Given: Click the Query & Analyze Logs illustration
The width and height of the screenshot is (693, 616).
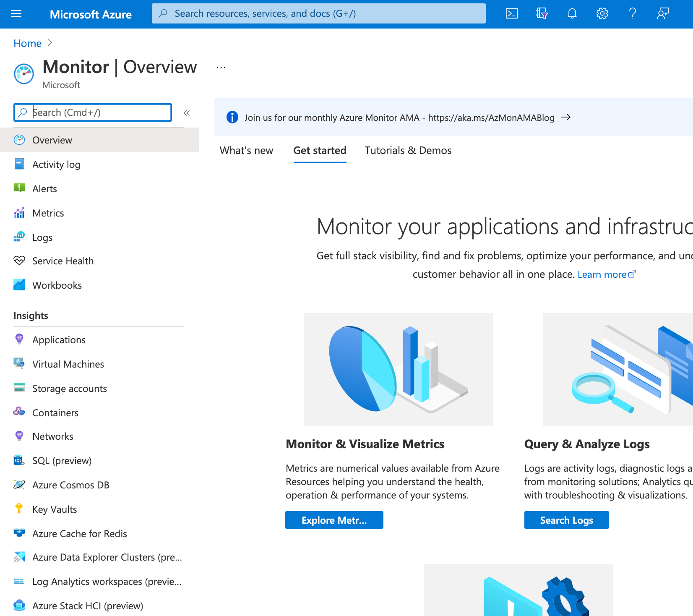Looking at the screenshot, I should click(618, 370).
